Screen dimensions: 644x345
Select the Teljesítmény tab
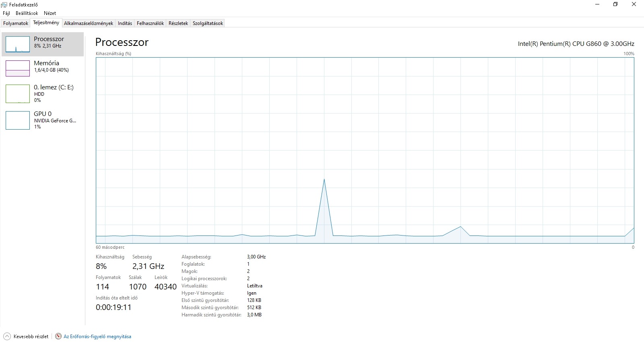point(46,23)
